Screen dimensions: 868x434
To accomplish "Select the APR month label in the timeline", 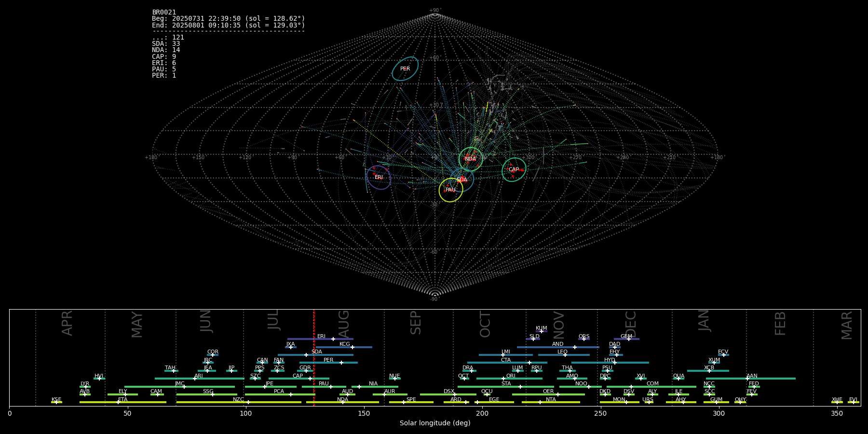I will [67, 323].
